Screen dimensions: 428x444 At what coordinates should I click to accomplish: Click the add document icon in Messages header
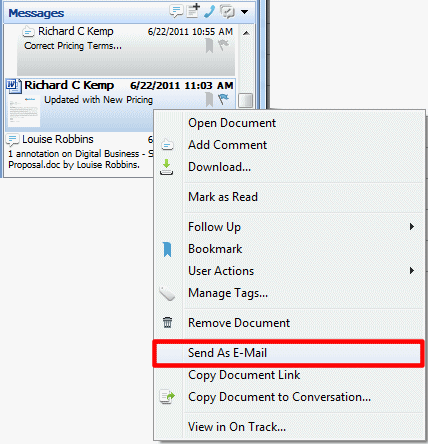[x=193, y=11]
